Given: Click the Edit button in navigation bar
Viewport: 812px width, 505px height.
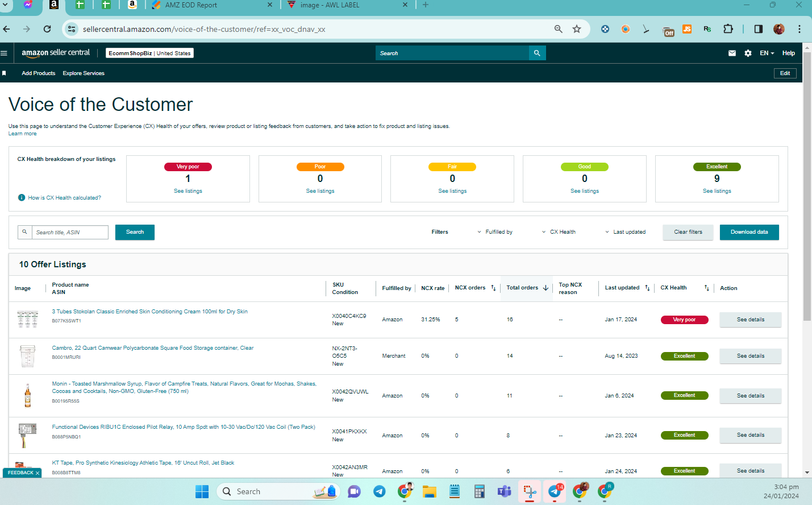Looking at the screenshot, I should [x=785, y=73].
